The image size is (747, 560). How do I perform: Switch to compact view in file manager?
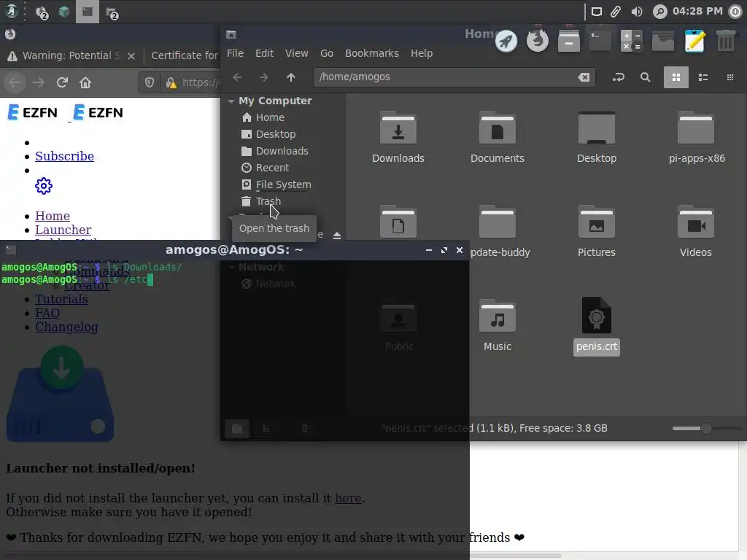729,77
